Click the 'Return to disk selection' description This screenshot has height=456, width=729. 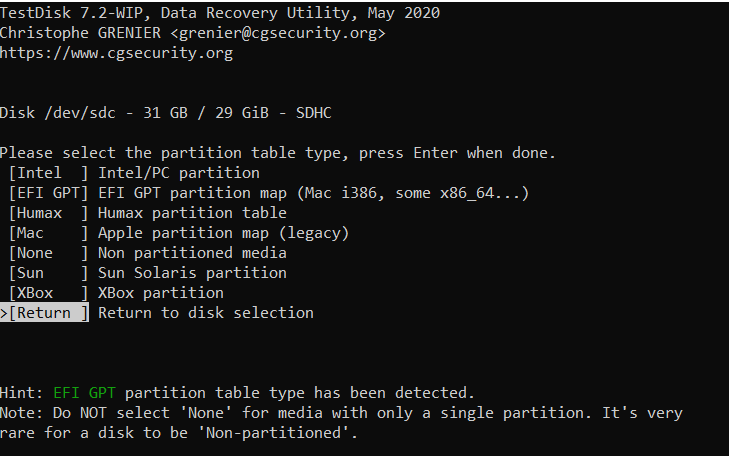pyautogui.click(x=205, y=313)
